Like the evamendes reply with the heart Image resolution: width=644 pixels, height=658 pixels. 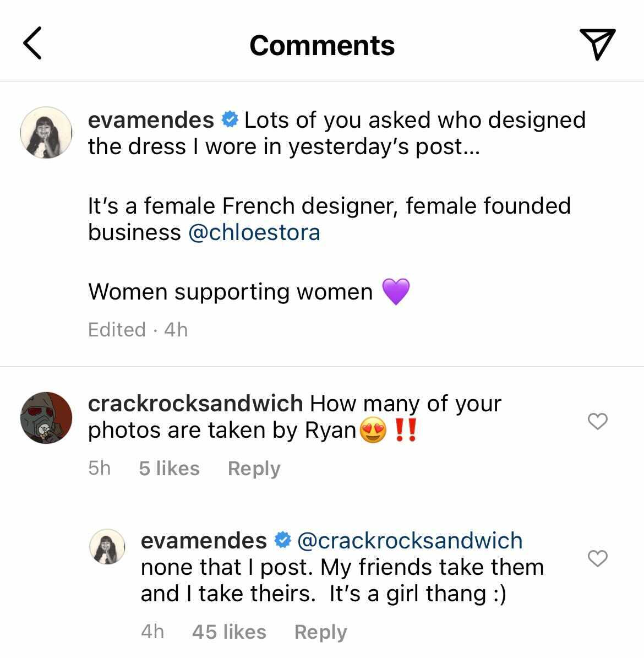[598, 559]
